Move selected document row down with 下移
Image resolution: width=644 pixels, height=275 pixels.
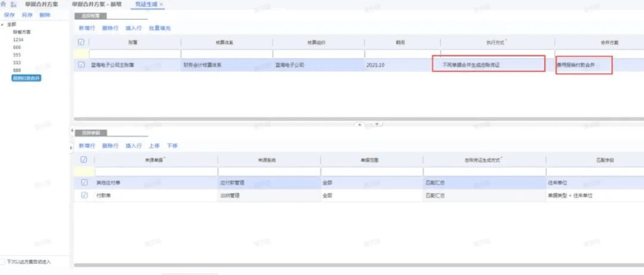coord(173,146)
